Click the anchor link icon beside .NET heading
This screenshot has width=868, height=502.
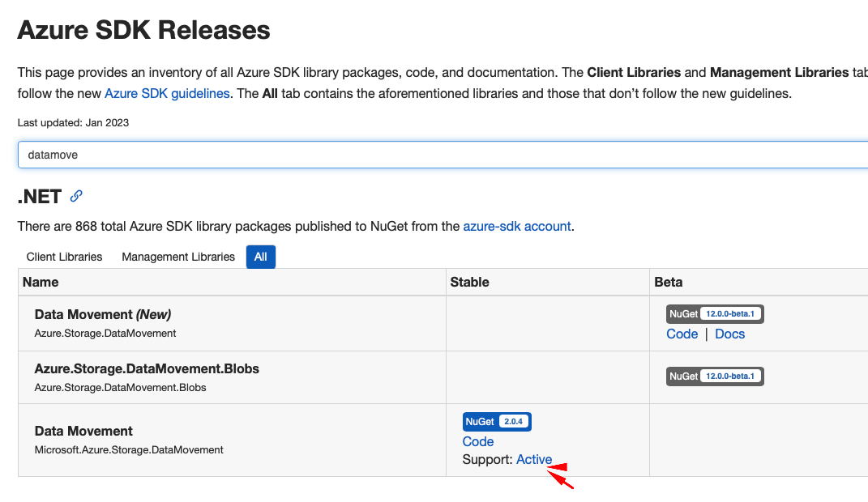pos(76,194)
